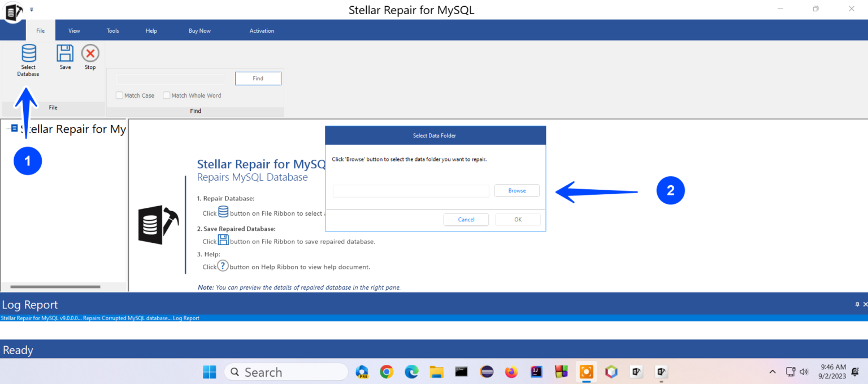This screenshot has width=868, height=384.
Task: Enable the Match Case checkbox
Action: coord(119,95)
